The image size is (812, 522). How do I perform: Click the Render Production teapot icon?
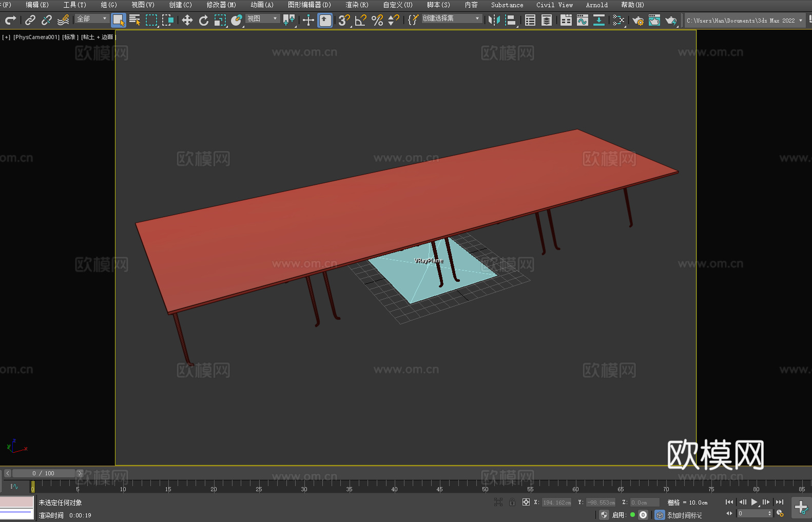[x=671, y=20]
